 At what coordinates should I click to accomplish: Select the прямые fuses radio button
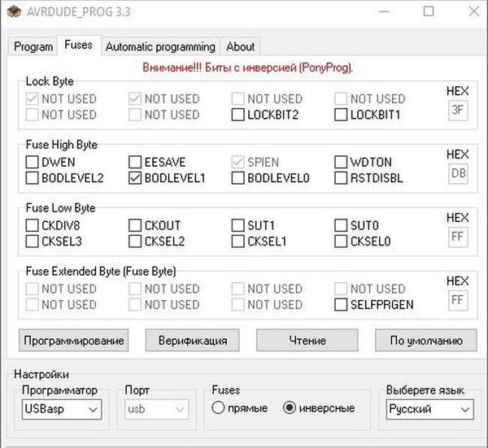pyautogui.click(x=218, y=408)
